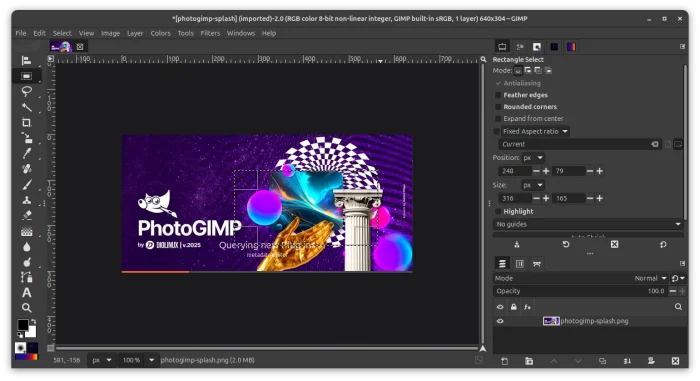Viewport: 700px width, 381px height.
Task: Open the status bar px unit dropdown
Action: click(x=101, y=360)
